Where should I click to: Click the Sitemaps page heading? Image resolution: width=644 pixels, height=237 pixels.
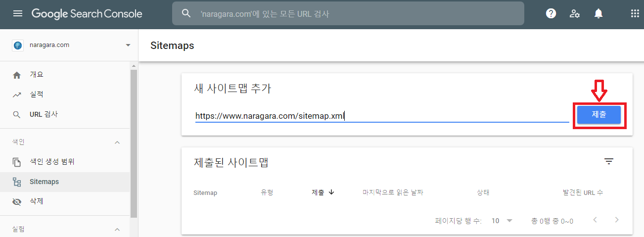172,46
